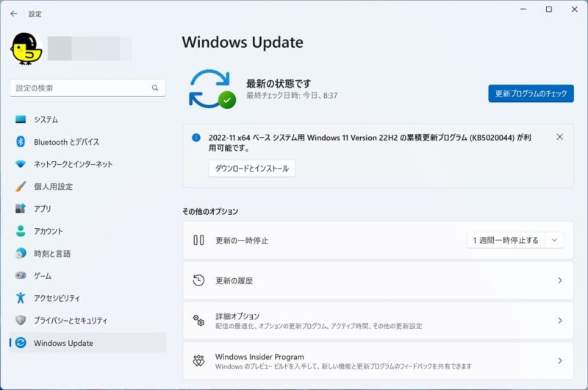Click 最終チェック日時 timestamp text

pos(292,96)
